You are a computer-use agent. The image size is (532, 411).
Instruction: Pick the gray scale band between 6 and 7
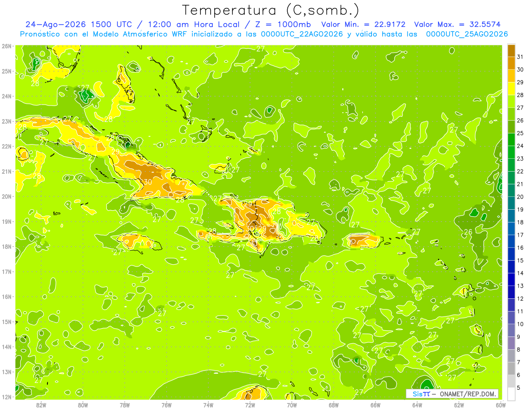click(511, 368)
